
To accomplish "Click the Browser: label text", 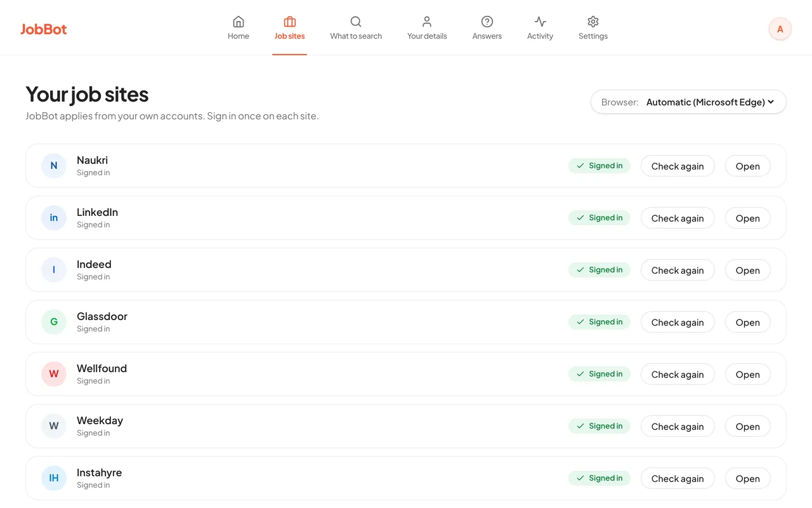I will pos(620,102).
